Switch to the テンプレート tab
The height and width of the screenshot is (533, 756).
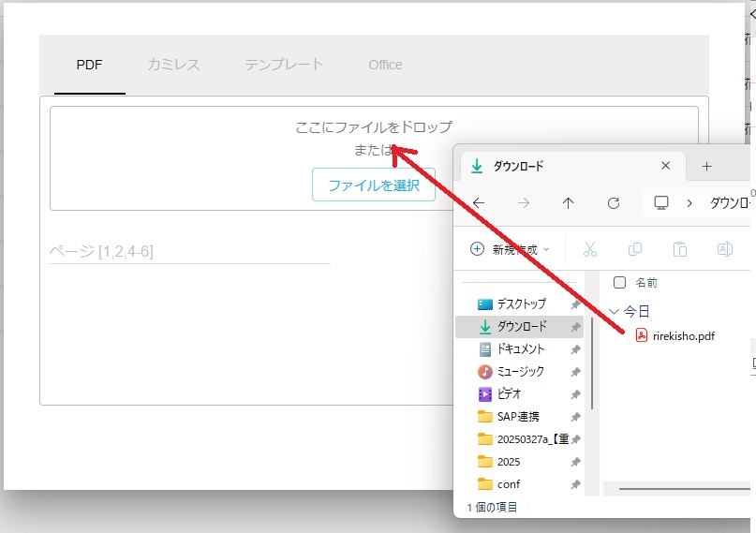[x=284, y=65]
